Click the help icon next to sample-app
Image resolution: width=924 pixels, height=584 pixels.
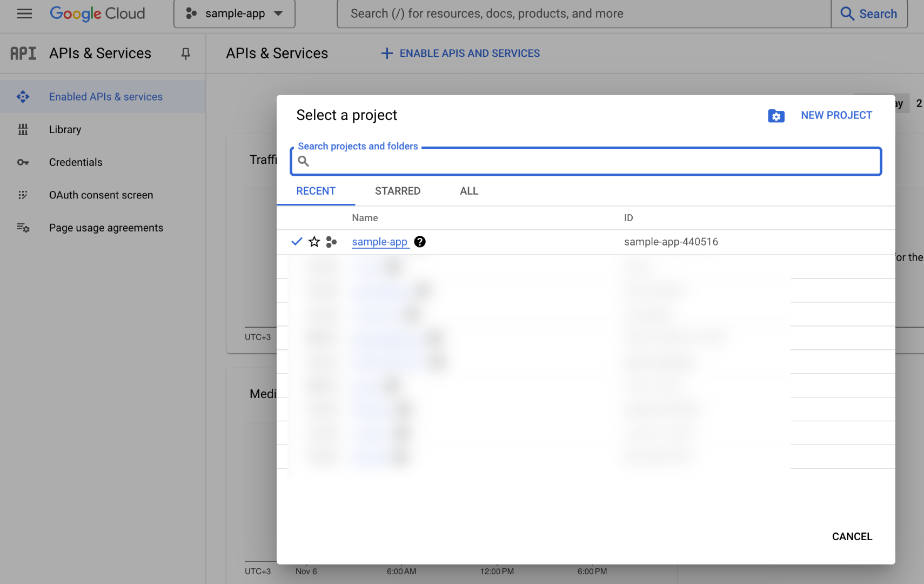pos(420,242)
